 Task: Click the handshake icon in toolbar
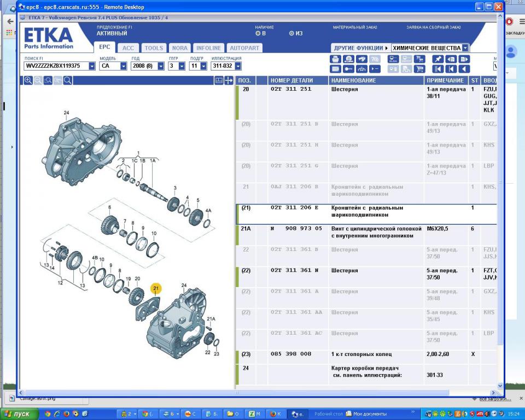[x=361, y=59]
